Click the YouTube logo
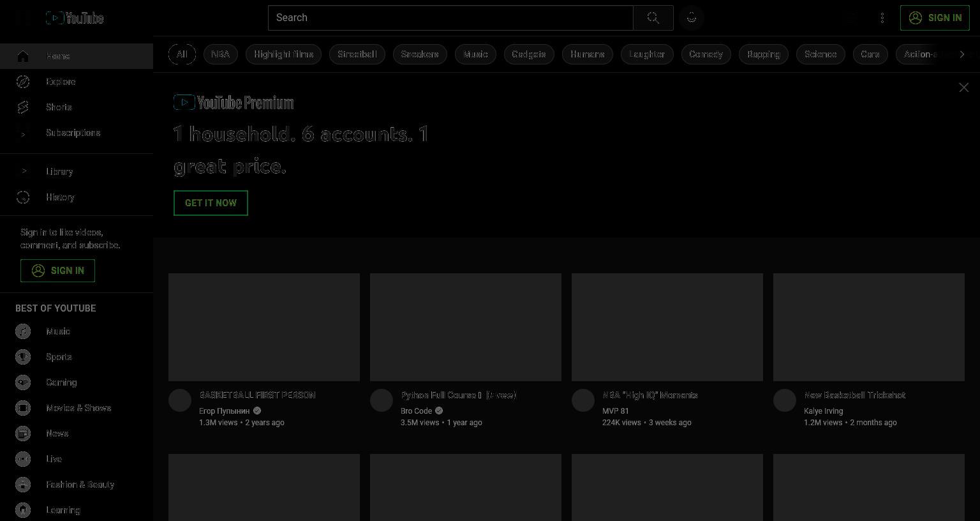This screenshot has width=980, height=521. (75, 18)
